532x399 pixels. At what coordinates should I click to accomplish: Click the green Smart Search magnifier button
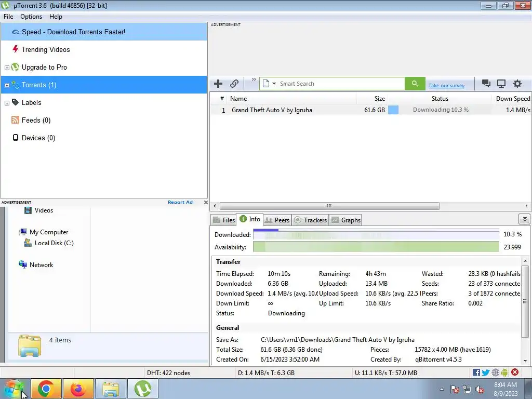(x=415, y=84)
